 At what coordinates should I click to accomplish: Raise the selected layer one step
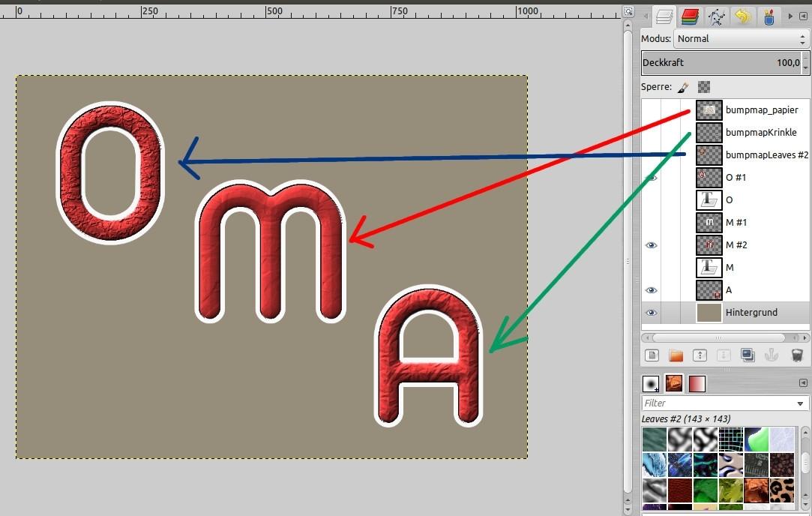click(x=700, y=355)
